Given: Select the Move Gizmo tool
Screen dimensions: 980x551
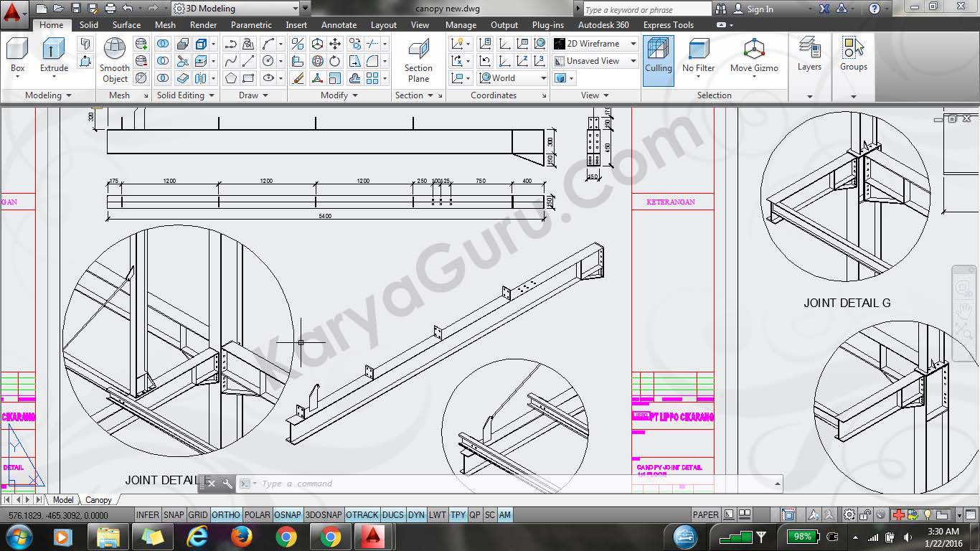Looking at the screenshot, I should (x=754, y=56).
